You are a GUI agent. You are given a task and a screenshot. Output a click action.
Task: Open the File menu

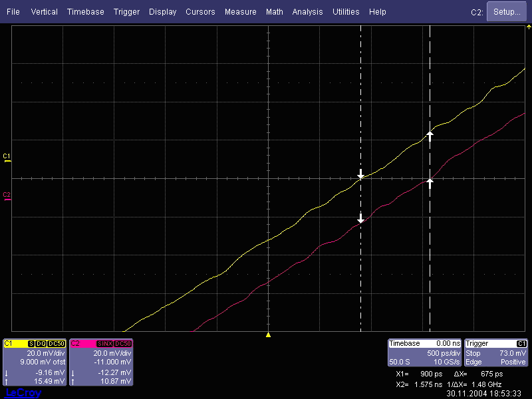tap(13, 12)
